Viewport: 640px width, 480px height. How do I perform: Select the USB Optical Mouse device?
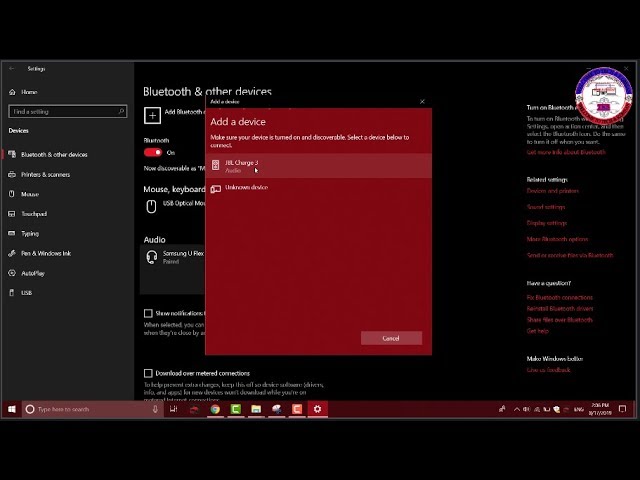[x=174, y=206]
